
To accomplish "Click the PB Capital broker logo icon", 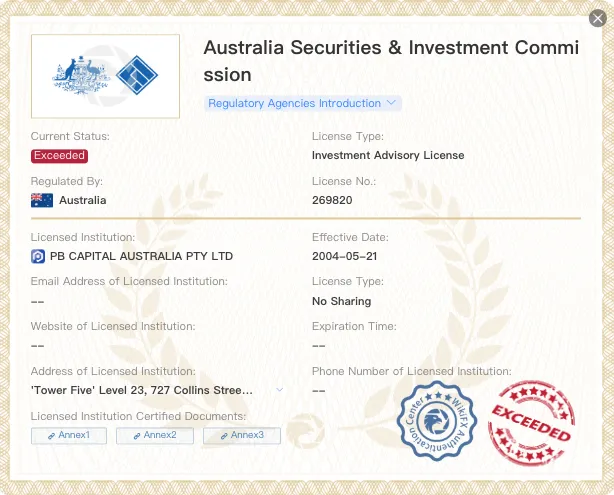I will pyautogui.click(x=38, y=257).
